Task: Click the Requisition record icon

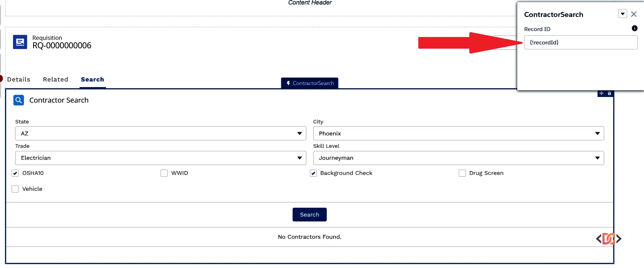Action: (x=20, y=42)
